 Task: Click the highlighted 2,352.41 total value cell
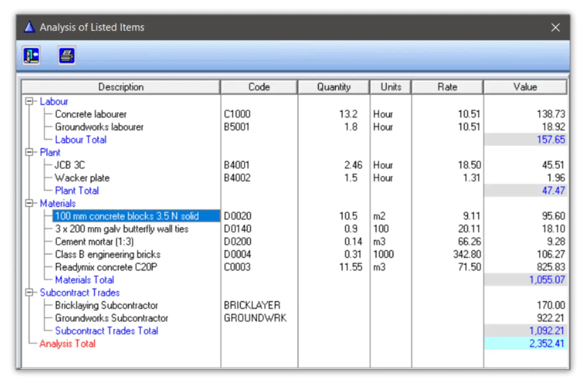click(525, 344)
